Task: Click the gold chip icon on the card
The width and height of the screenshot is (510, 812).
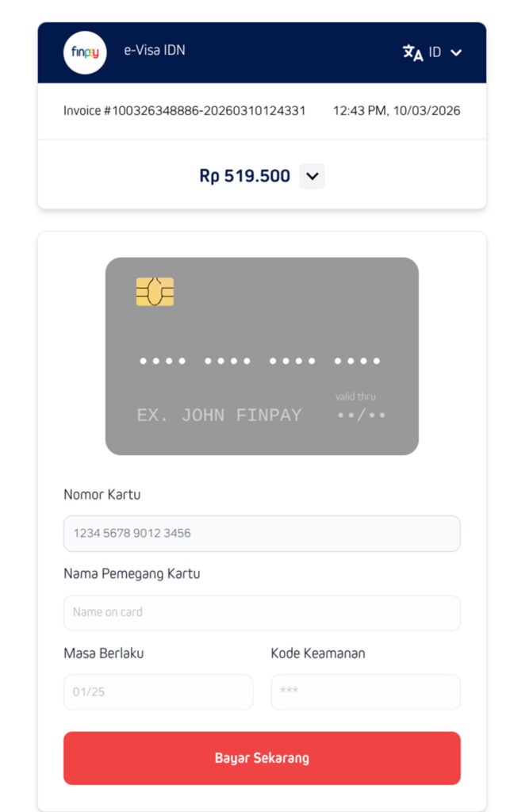Action: click(x=155, y=292)
